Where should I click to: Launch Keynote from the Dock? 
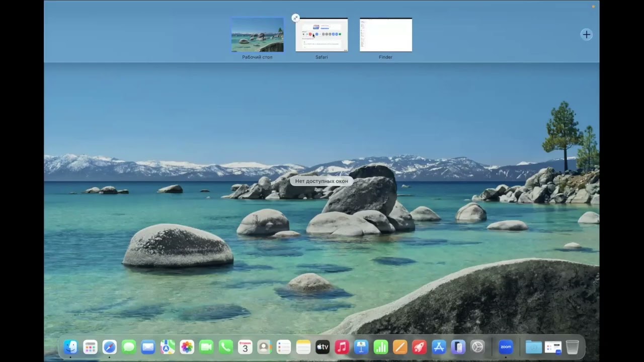pyautogui.click(x=361, y=347)
